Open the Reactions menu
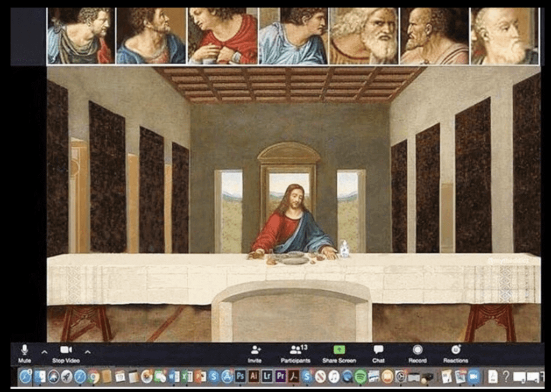Image resolution: width=551 pixels, height=392 pixels. 456,354
